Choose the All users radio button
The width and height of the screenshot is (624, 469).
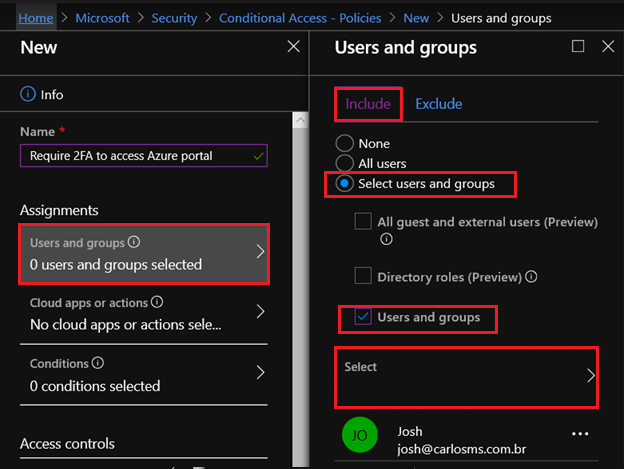[x=344, y=163]
